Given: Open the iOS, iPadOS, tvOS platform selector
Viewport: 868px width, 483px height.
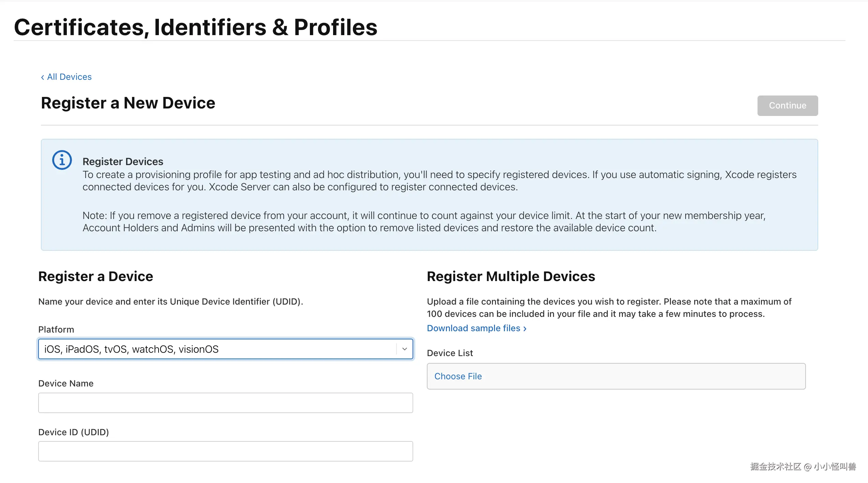Looking at the screenshot, I should 218,349.
